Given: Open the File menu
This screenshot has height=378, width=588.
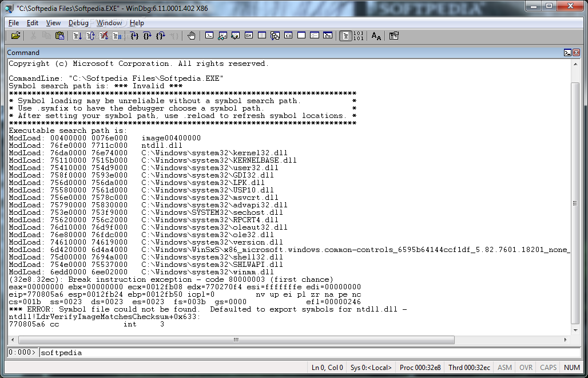Looking at the screenshot, I should click(x=14, y=23).
